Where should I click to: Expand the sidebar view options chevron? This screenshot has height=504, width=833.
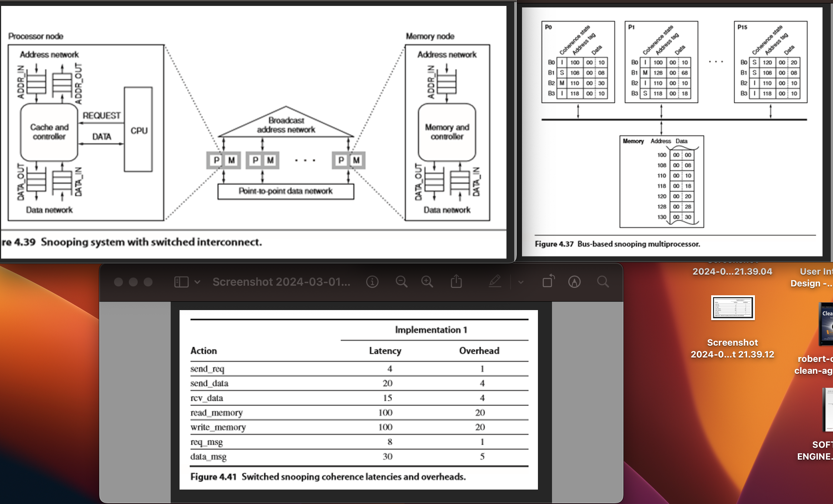[x=197, y=282]
